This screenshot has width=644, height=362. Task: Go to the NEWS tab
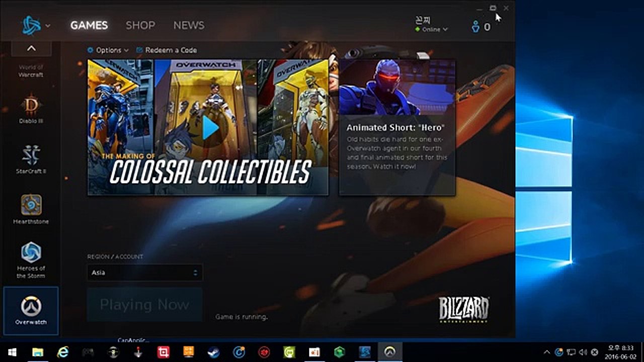coord(189,25)
